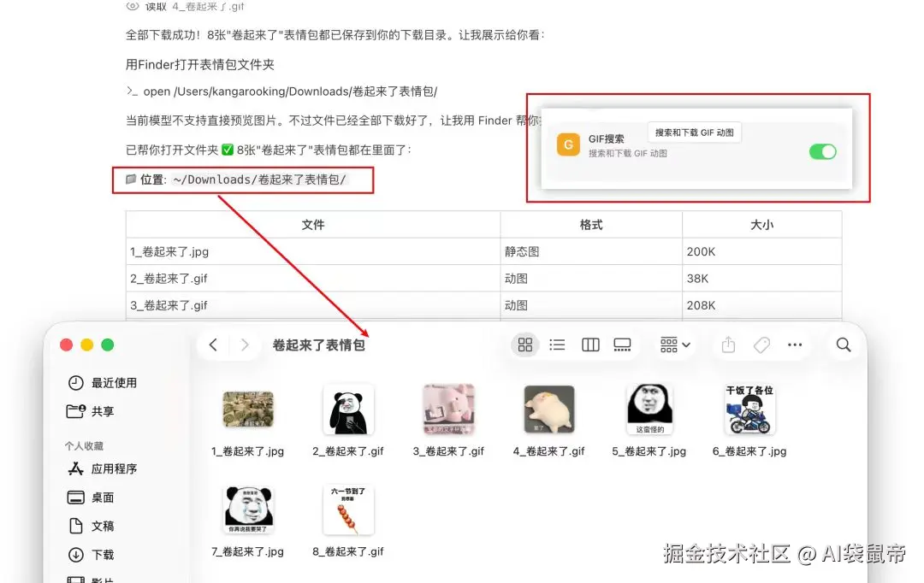924x583 pixels.
Task: Click the Finder window title 卷起来了表情包
Action: point(318,345)
